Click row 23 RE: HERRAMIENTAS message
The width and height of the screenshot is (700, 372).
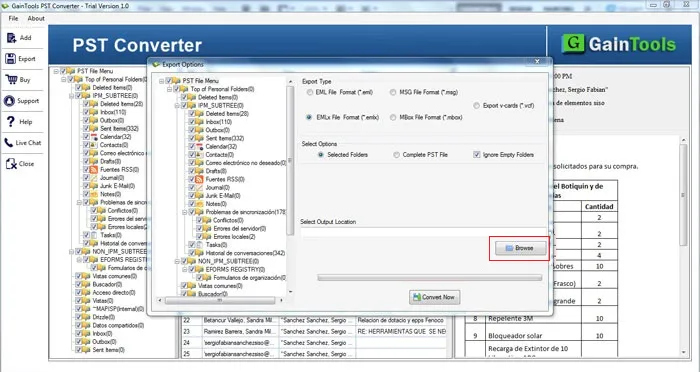[x=401, y=331]
